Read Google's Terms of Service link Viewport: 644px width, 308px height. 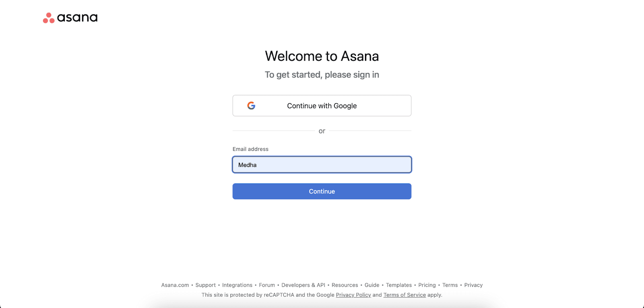click(x=405, y=295)
